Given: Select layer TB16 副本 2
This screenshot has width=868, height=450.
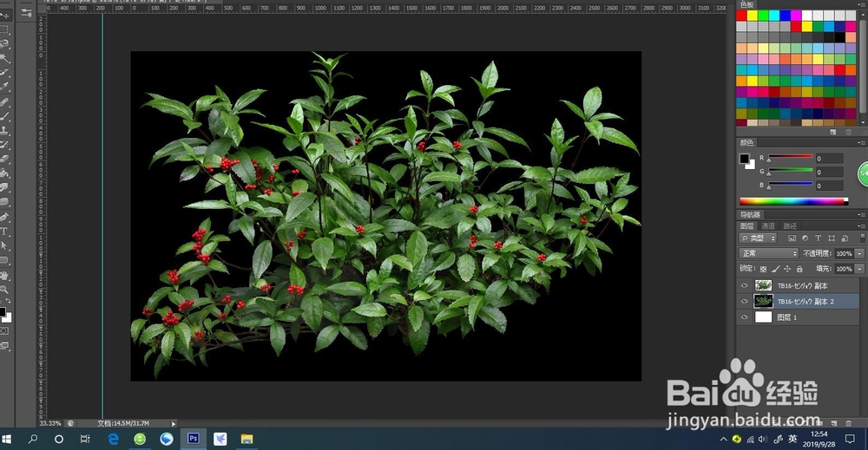Looking at the screenshot, I should click(x=798, y=301).
